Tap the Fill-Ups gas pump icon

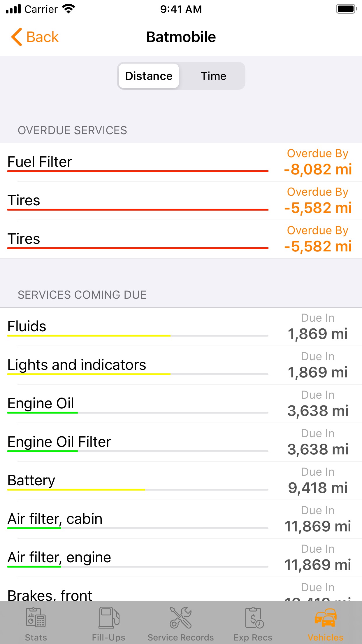[x=109, y=617]
